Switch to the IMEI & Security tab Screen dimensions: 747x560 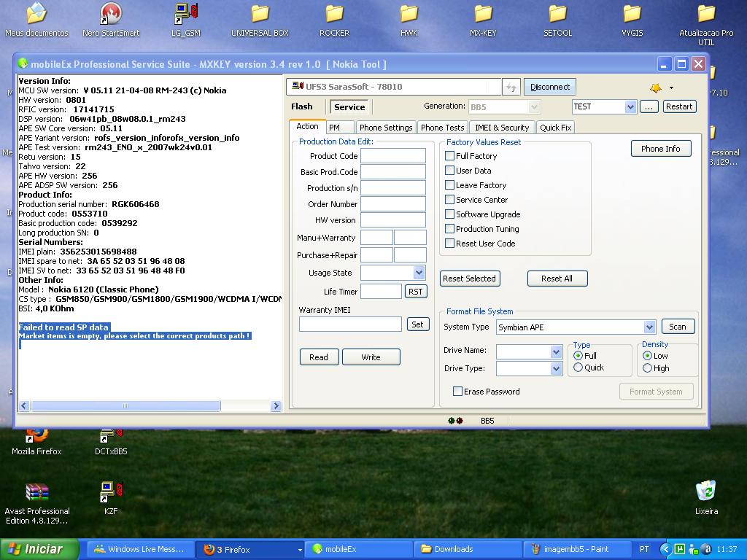[x=501, y=128]
